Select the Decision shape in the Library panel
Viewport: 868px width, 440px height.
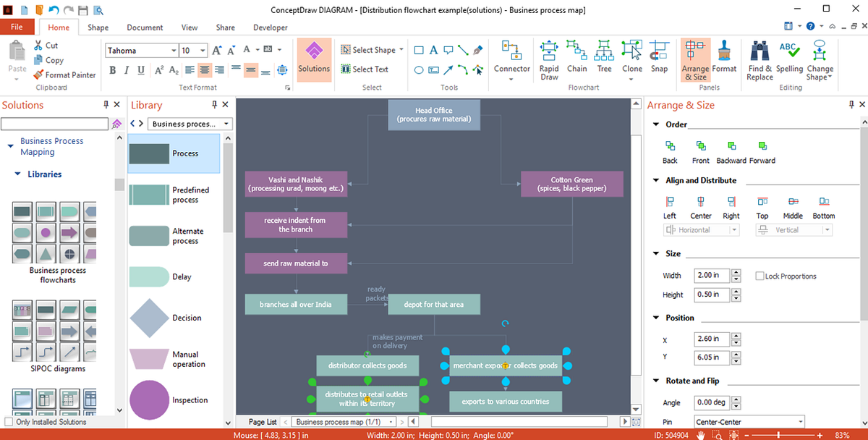pyautogui.click(x=149, y=318)
